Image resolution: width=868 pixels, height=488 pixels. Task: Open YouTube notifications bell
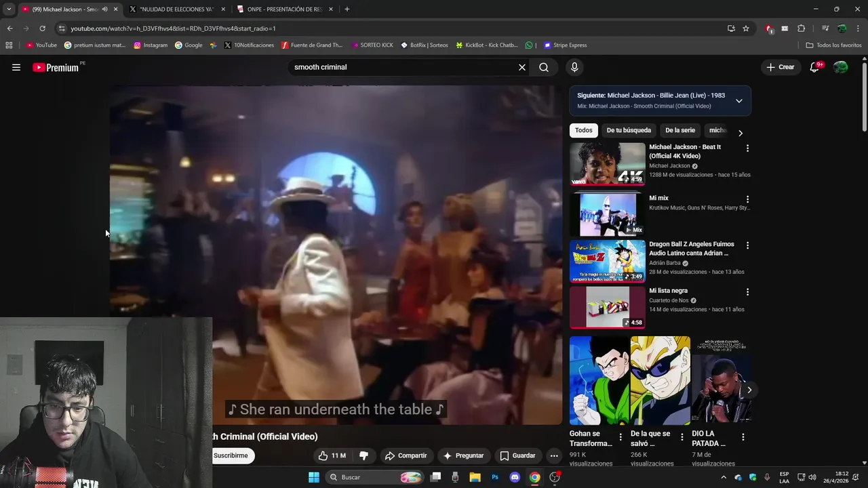pyautogui.click(x=815, y=67)
